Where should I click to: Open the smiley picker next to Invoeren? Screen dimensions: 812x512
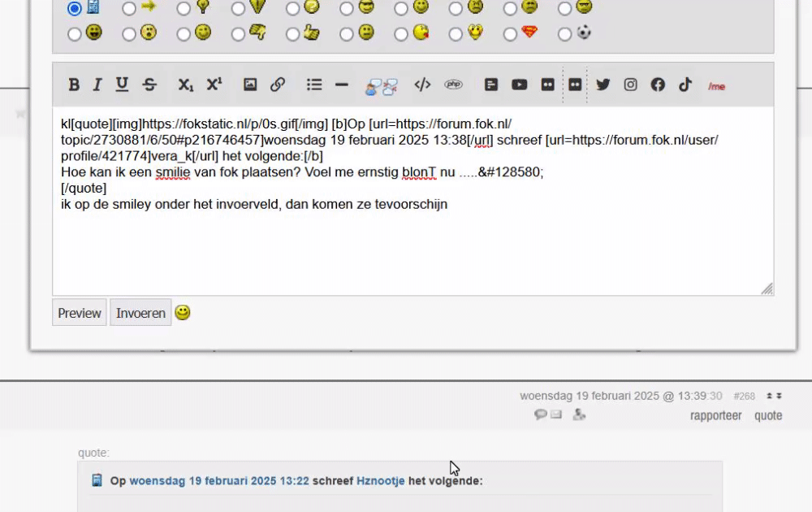tap(182, 313)
